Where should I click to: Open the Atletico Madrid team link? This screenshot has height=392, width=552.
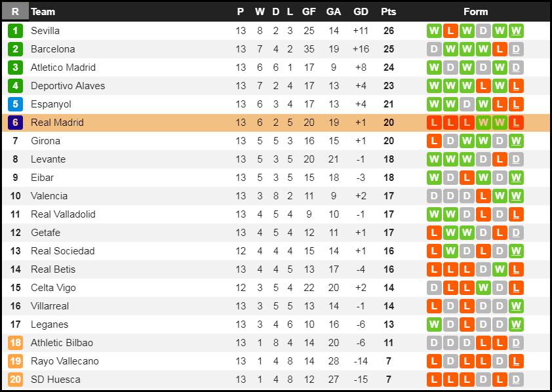pos(63,68)
